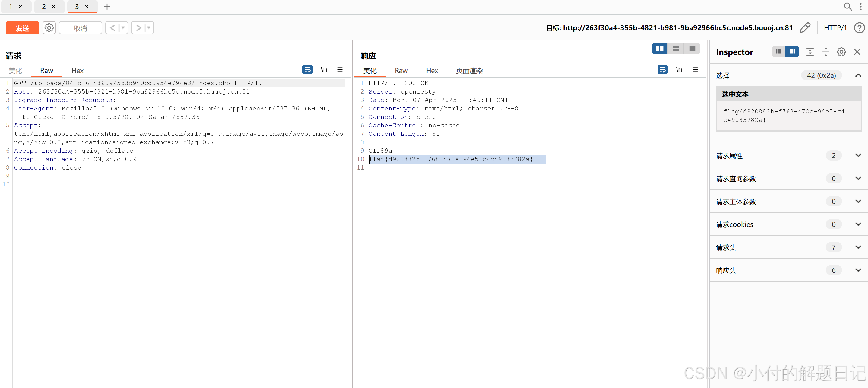Screen dimensions: 868x388
Task: Open the Inspector settings gear icon
Action: pos(841,52)
